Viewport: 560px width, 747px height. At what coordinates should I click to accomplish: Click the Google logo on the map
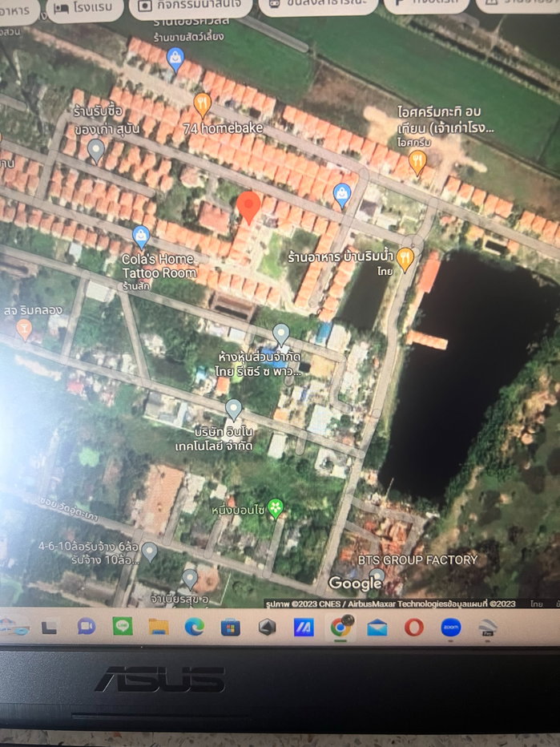355,583
